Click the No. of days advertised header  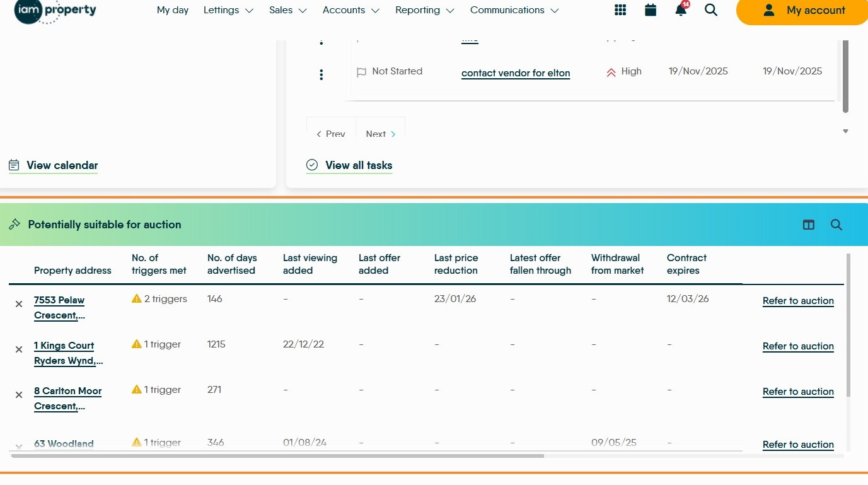(x=231, y=264)
